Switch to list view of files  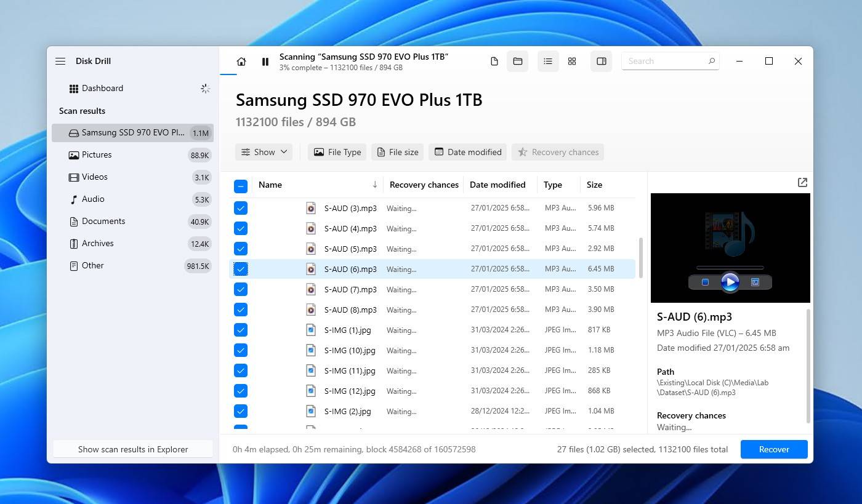tap(548, 61)
